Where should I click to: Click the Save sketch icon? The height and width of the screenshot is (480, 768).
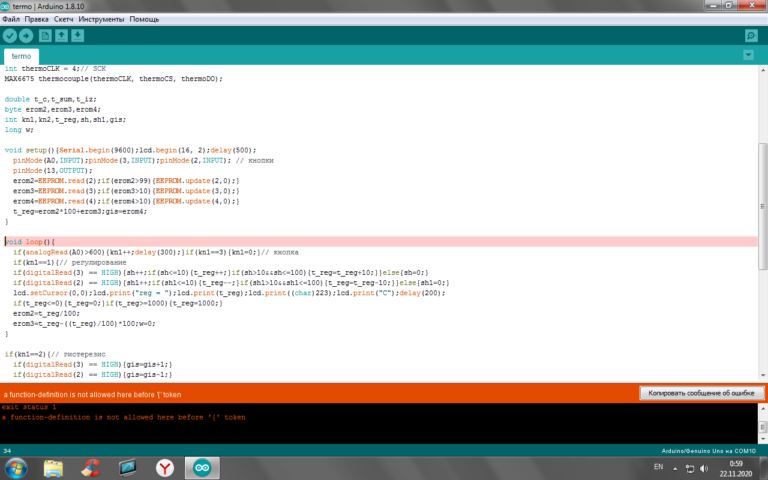pos(78,36)
